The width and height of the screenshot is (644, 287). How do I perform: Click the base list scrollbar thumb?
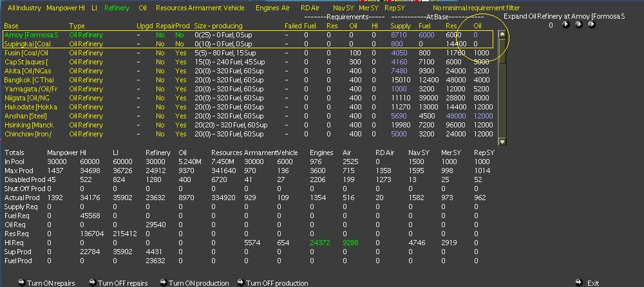coord(502,51)
